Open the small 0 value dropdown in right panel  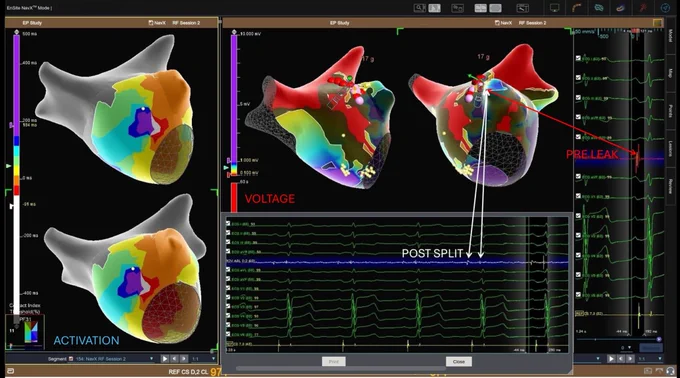pyautogui.click(x=626, y=348)
